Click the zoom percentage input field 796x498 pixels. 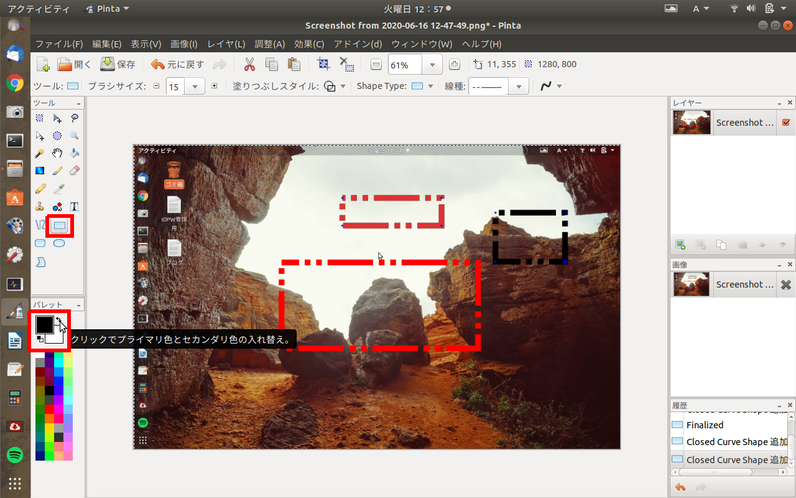[x=405, y=65]
